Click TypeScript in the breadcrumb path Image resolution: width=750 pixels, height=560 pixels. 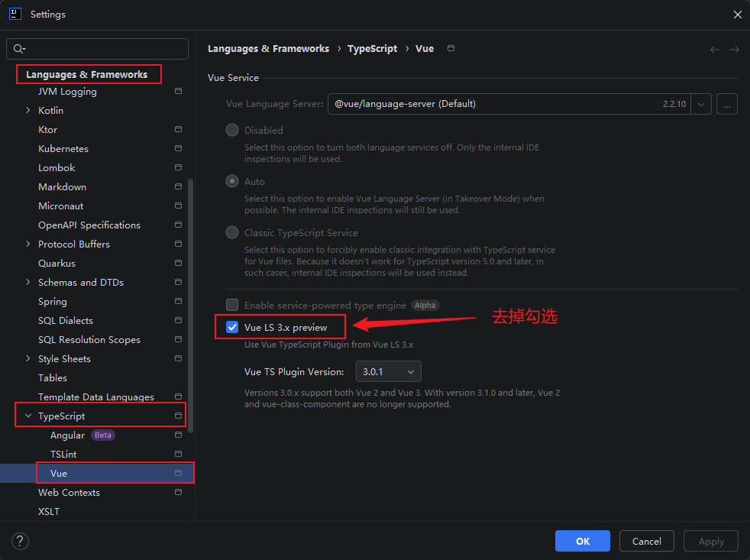[372, 49]
